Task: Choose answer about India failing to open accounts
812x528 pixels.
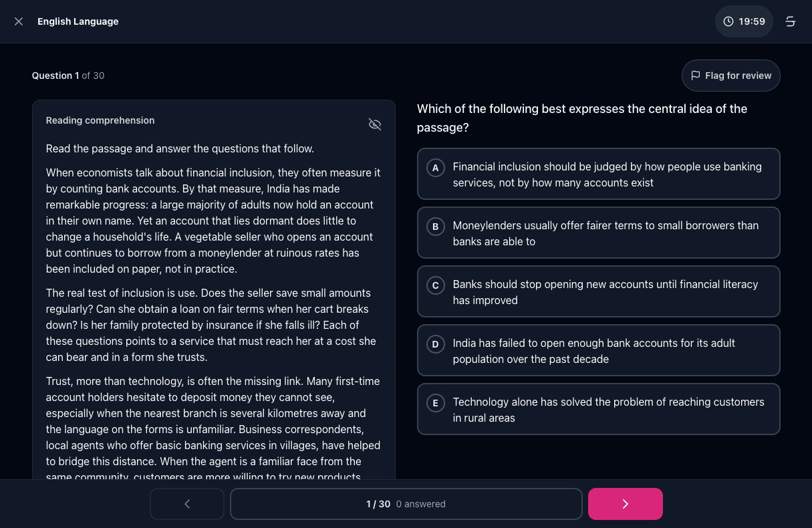Action: [599, 350]
